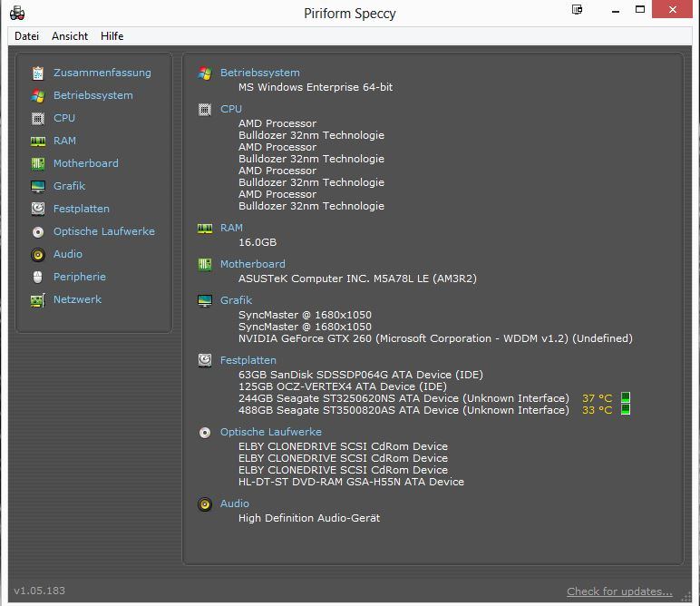Screen dimensions: 700x606
Task: Click the Grafik monitor icon in sidebar
Action: [x=38, y=186]
